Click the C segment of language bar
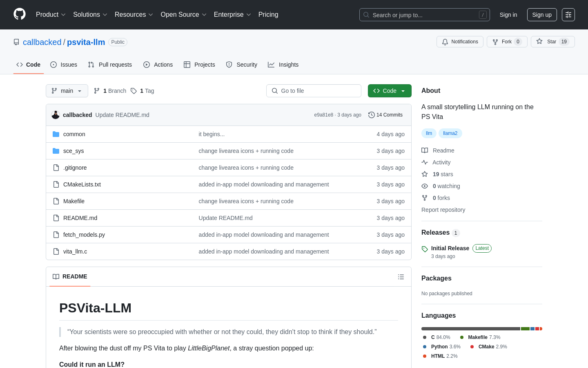Viewport: 588px width, 368px height. [x=471, y=329]
